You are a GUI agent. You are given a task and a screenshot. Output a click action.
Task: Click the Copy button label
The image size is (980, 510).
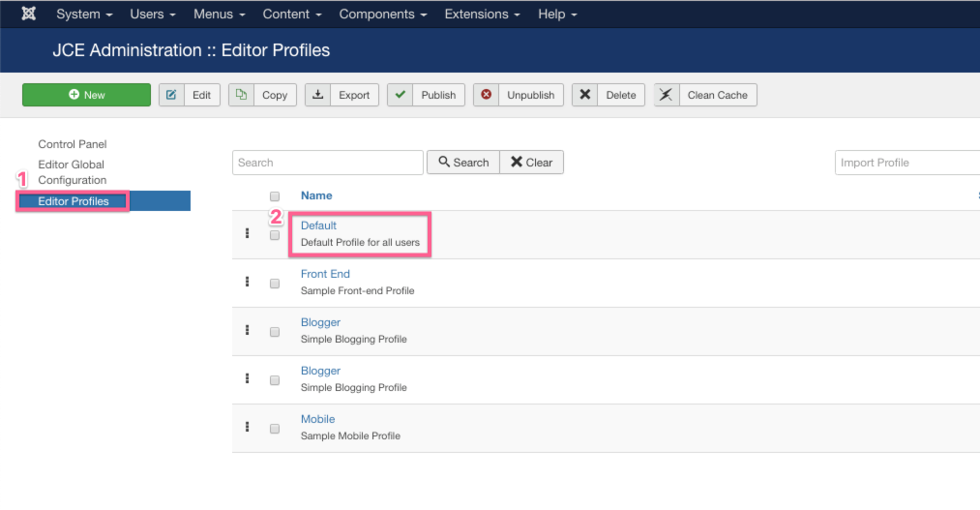coord(275,95)
